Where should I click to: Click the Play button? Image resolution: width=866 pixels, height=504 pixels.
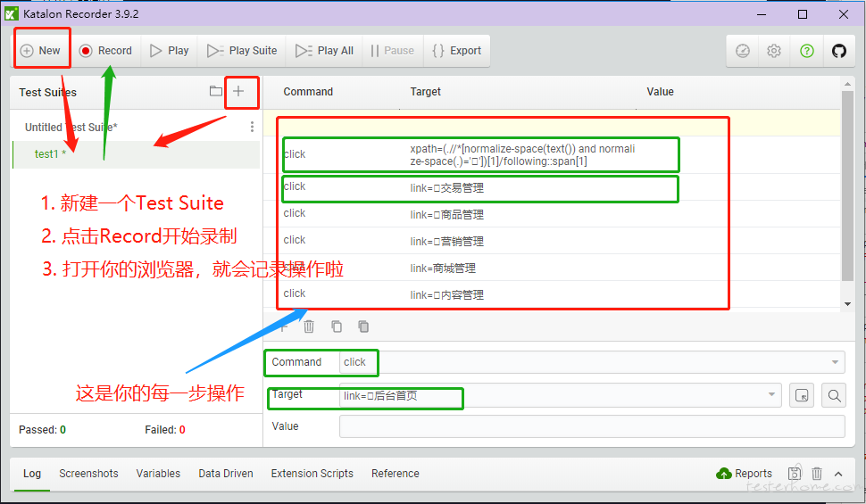coord(170,51)
